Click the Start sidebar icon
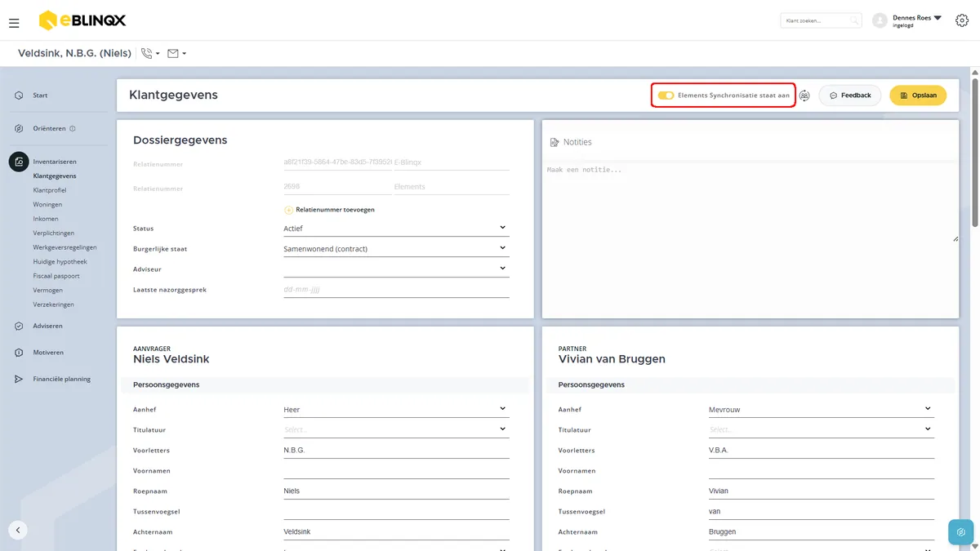 19,96
